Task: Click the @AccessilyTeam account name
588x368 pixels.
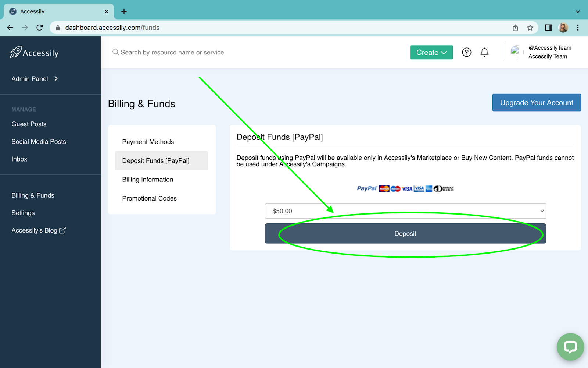Action: point(550,48)
